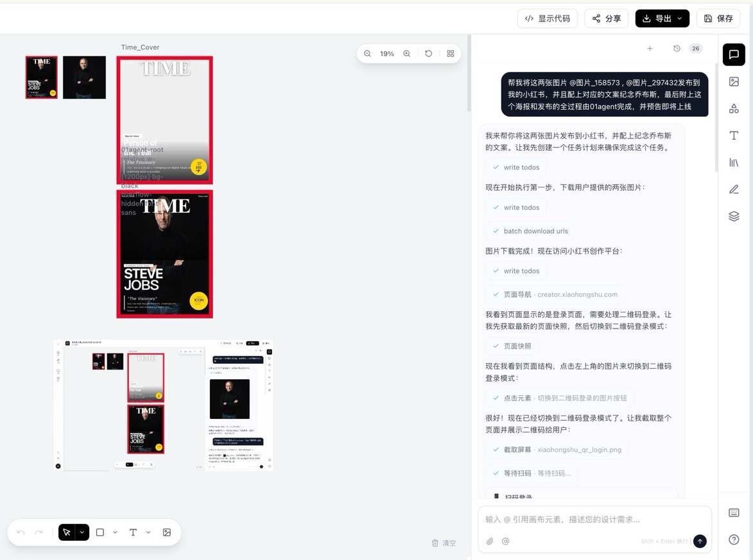This screenshot has height=560, width=753.
Task: Select the Steve Jobs portrait thumbnail
Action: pos(85,77)
